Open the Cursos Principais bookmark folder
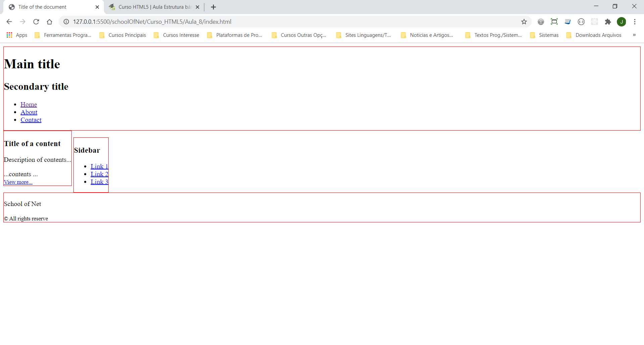 point(123,35)
